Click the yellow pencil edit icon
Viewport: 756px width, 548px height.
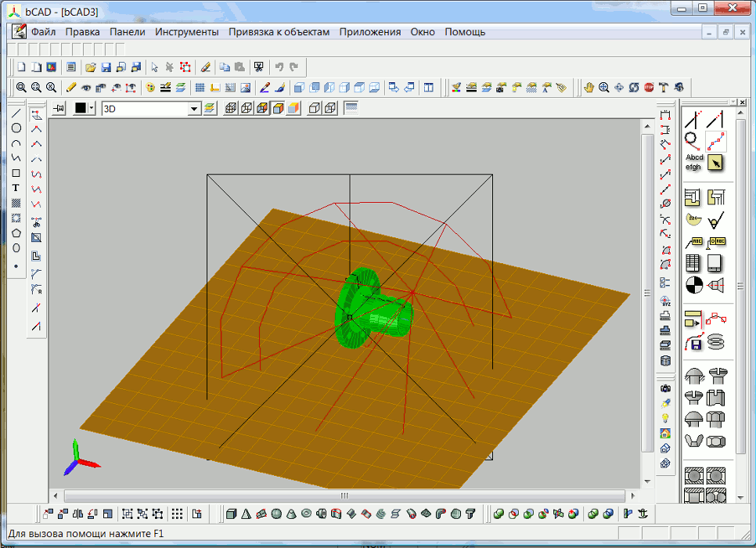[71, 88]
